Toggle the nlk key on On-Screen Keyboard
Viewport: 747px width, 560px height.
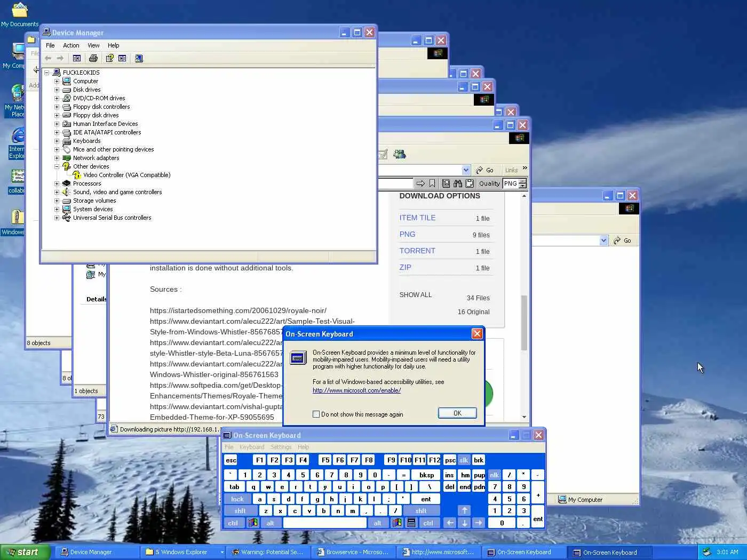pos(494,475)
